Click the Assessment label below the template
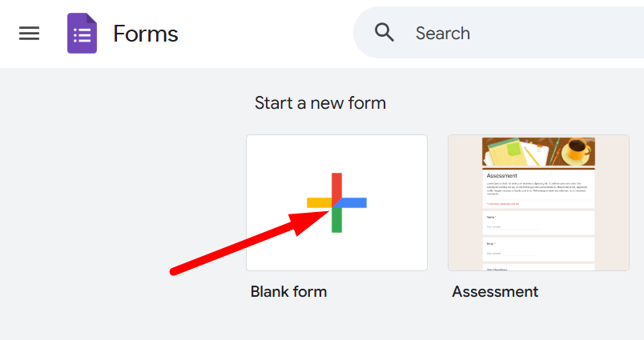Viewport: 644px width, 340px height. coord(495,292)
